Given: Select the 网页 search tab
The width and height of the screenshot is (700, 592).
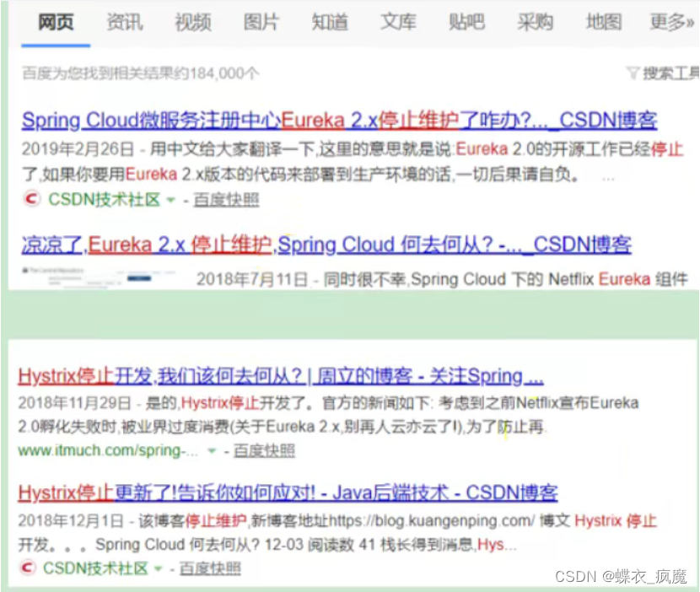Looking at the screenshot, I should (x=56, y=22).
